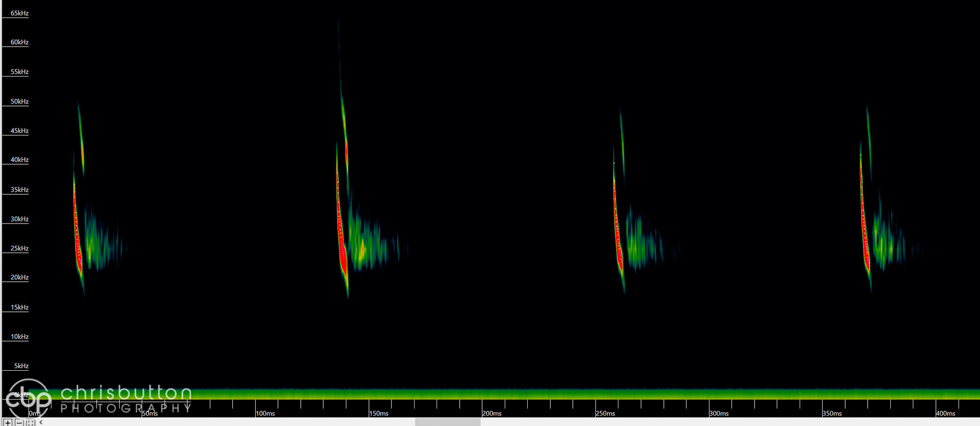Select the 35kHz frequency label

click(x=20, y=190)
